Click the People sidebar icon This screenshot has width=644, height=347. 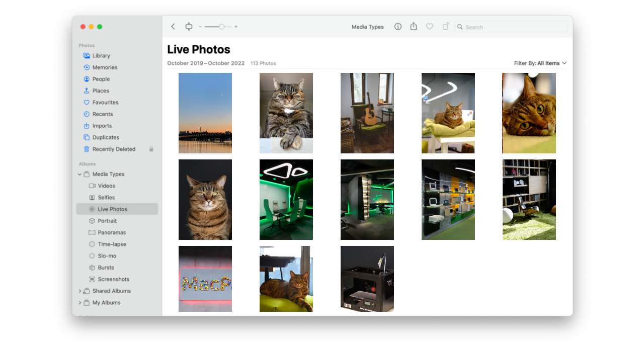[87, 79]
